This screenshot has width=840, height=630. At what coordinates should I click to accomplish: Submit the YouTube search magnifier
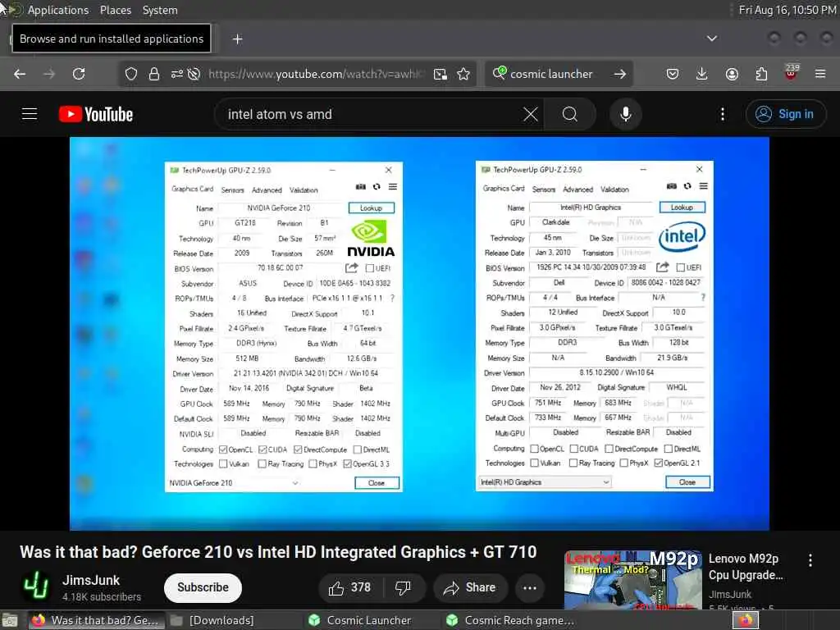coord(570,114)
